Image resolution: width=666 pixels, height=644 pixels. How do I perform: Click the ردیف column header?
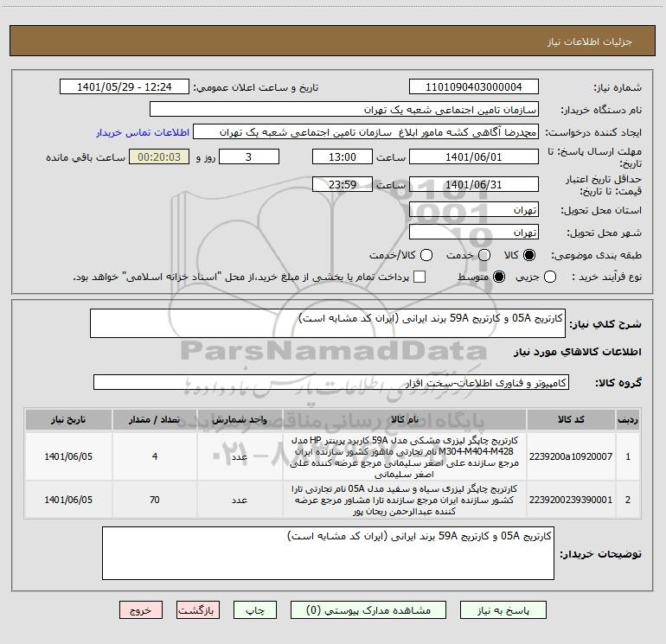click(x=628, y=419)
